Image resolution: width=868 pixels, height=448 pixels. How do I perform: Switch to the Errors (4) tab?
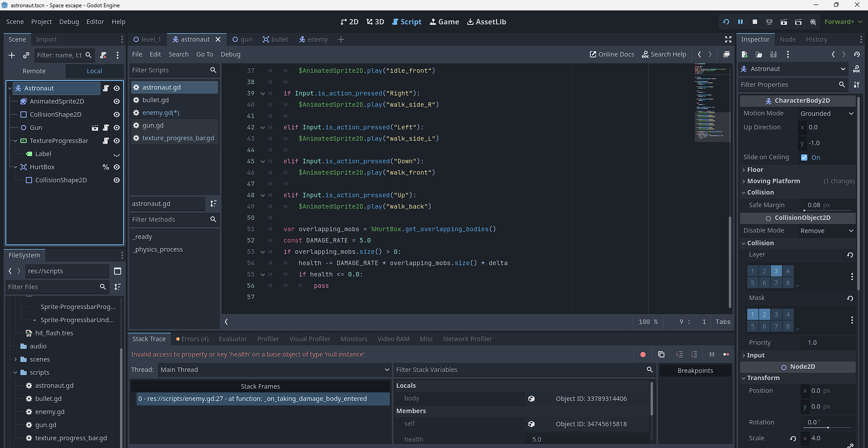[192, 339]
